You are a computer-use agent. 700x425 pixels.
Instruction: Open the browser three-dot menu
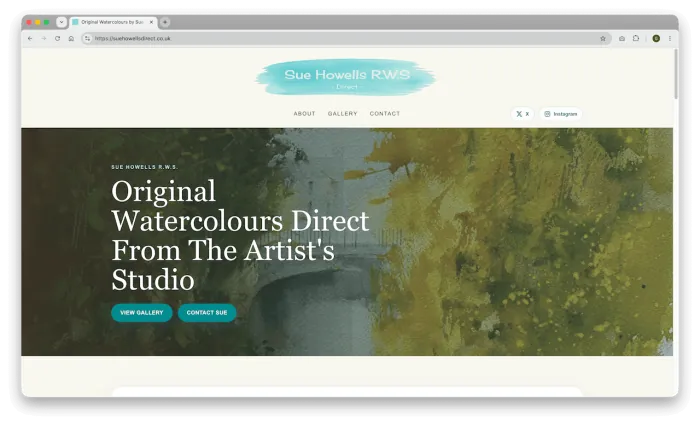tap(670, 38)
